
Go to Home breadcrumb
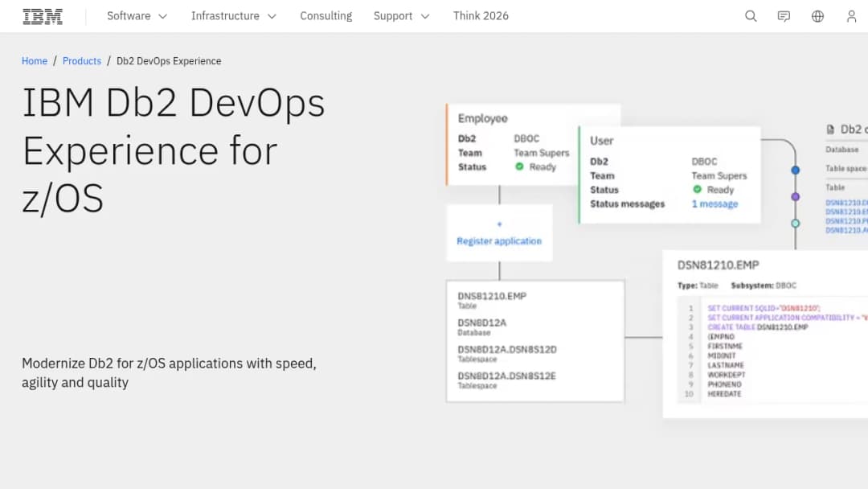[35, 61]
